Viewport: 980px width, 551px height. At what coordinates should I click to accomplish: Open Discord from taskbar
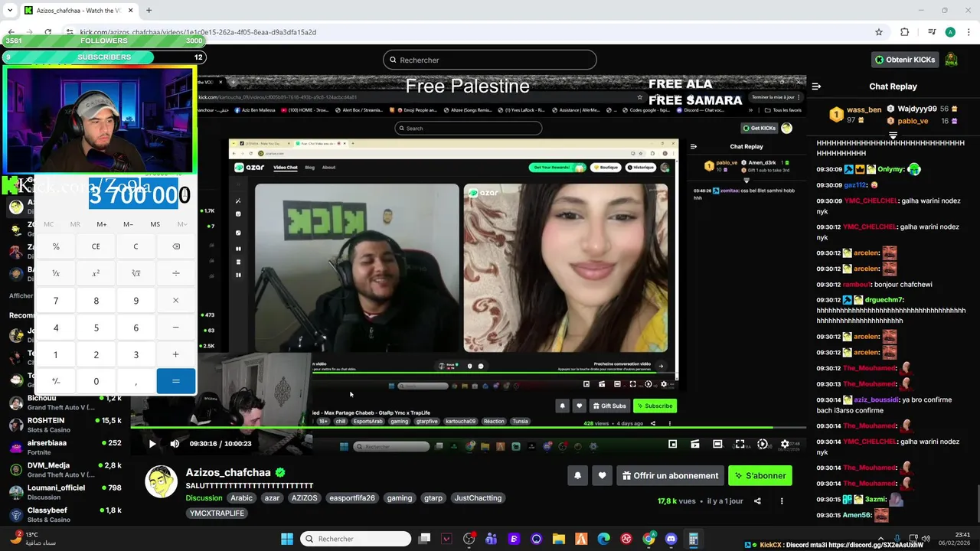pyautogui.click(x=671, y=539)
